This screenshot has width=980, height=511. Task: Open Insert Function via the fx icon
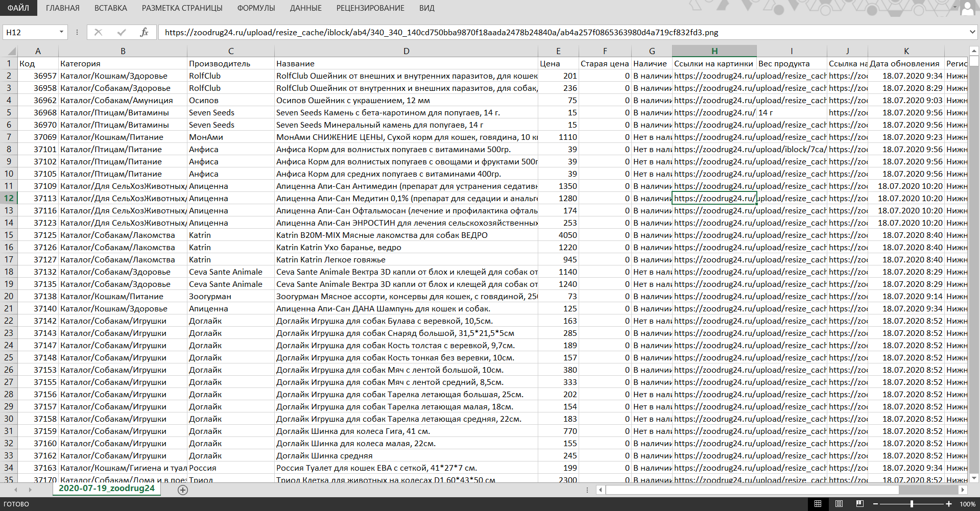[x=144, y=32]
